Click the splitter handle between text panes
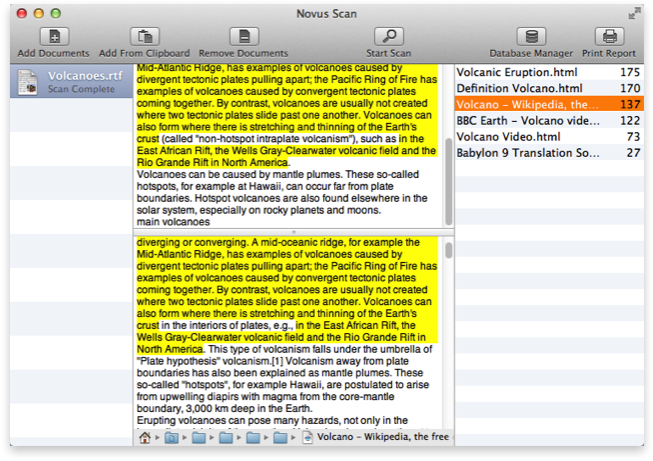Image resolution: width=653 pixels, height=461 pixels. pos(294,232)
